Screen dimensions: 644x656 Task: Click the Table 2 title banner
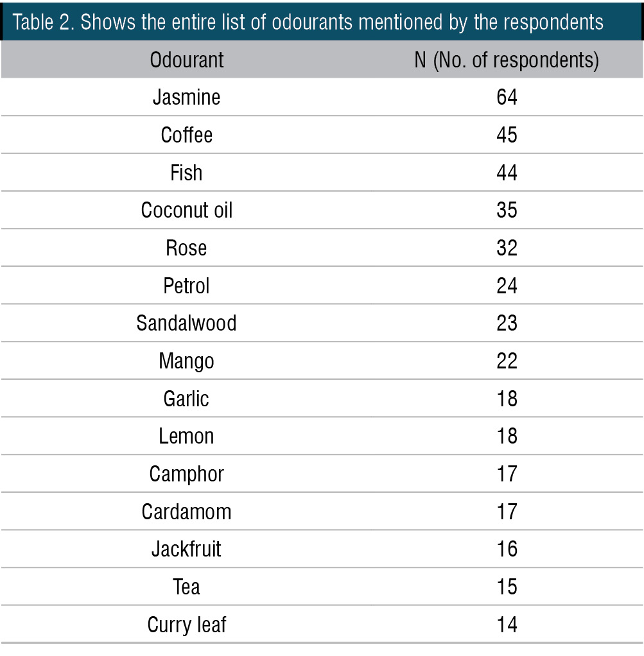[322, 22]
